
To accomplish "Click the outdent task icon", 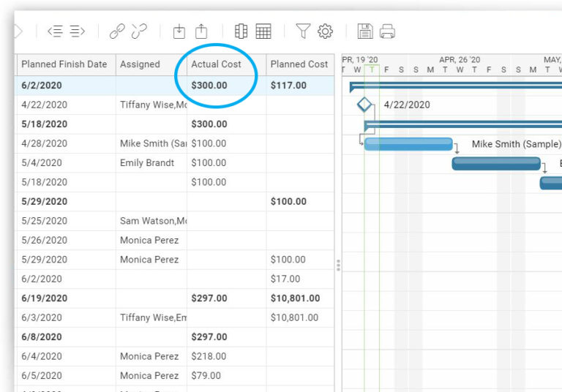I will 56,31.
